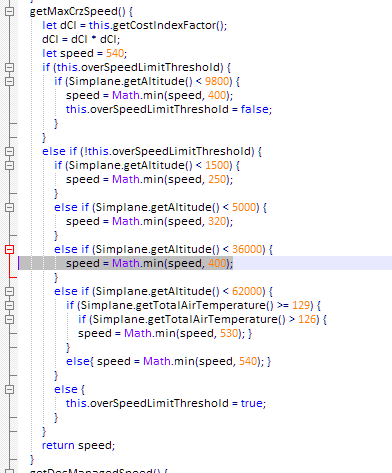Collapse the else if !this.overSpeedLimitThreshold block
Image resolution: width=392 pixels, height=473 pixels.
[x=10, y=151]
